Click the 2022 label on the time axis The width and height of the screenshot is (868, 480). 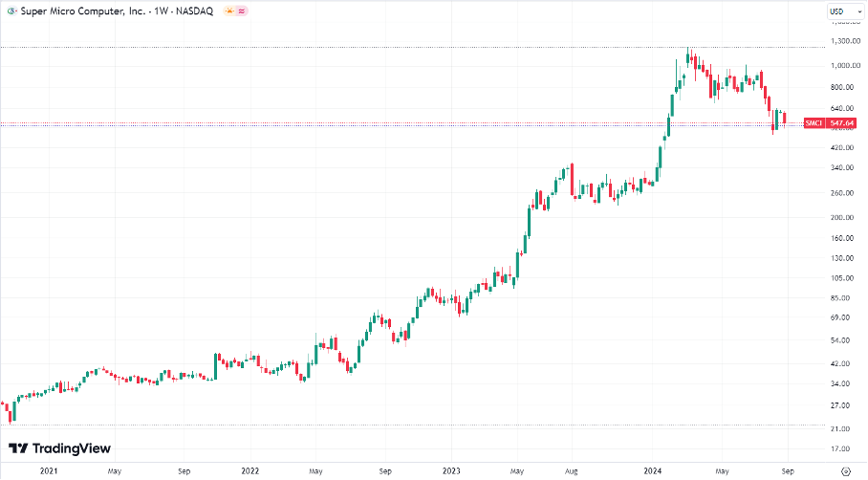point(250,470)
